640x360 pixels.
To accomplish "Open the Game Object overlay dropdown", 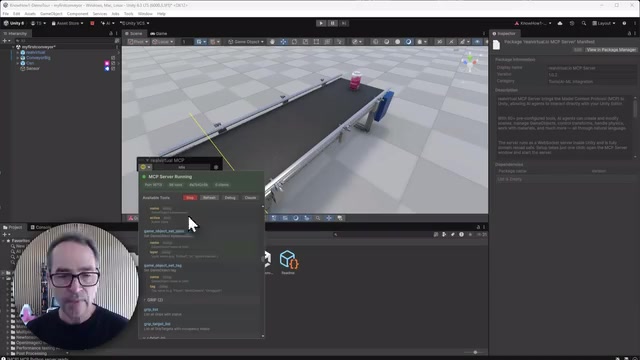I will coord(246,42).
